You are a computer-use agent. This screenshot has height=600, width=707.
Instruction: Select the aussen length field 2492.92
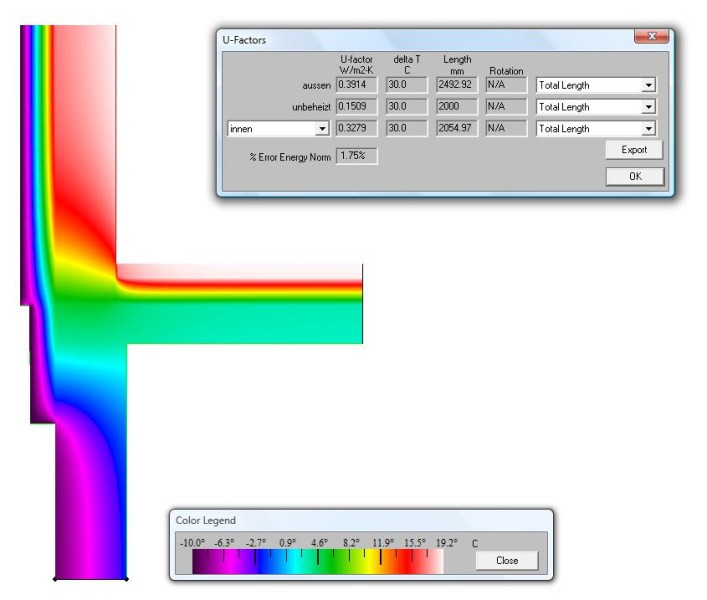click(x=457, y=85)
